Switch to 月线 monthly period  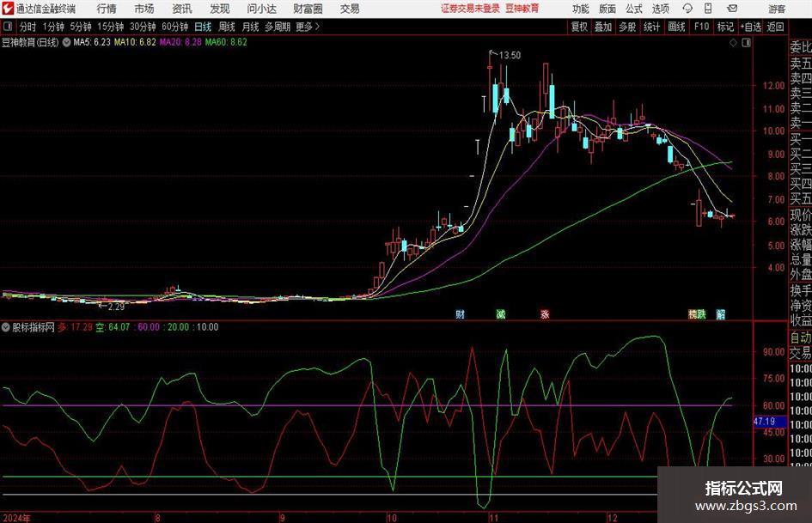[x=251, y=27]
